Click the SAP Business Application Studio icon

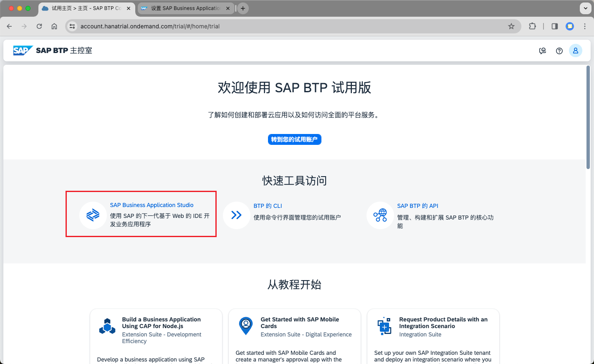pos(93,215)
